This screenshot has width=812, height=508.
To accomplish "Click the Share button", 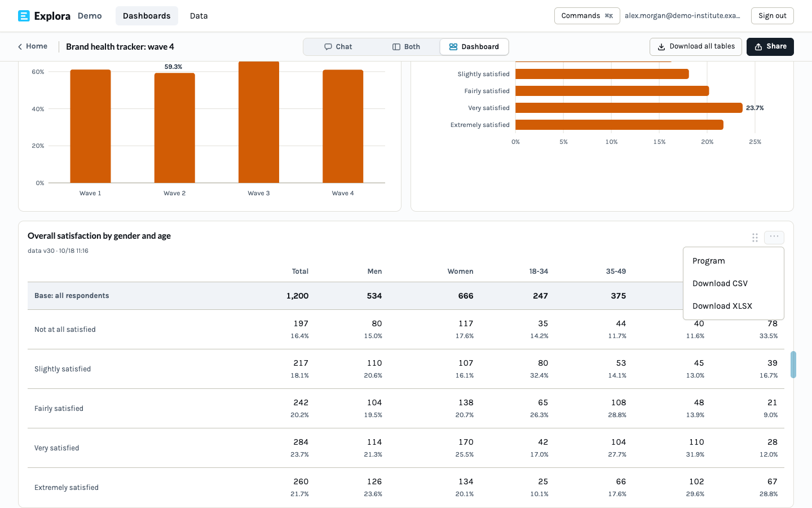I will (770, 47).
